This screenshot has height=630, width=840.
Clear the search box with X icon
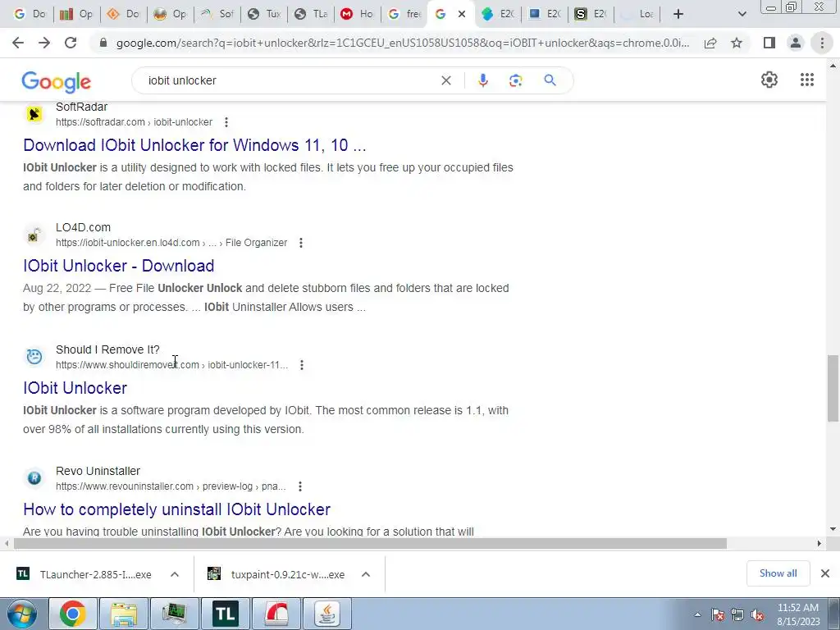pos(445,80)
